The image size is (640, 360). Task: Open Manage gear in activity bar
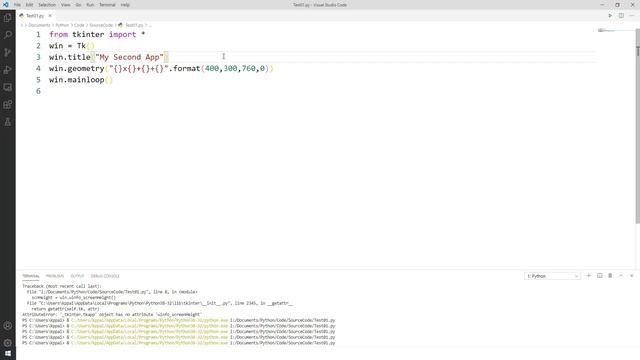click(8, 343)
